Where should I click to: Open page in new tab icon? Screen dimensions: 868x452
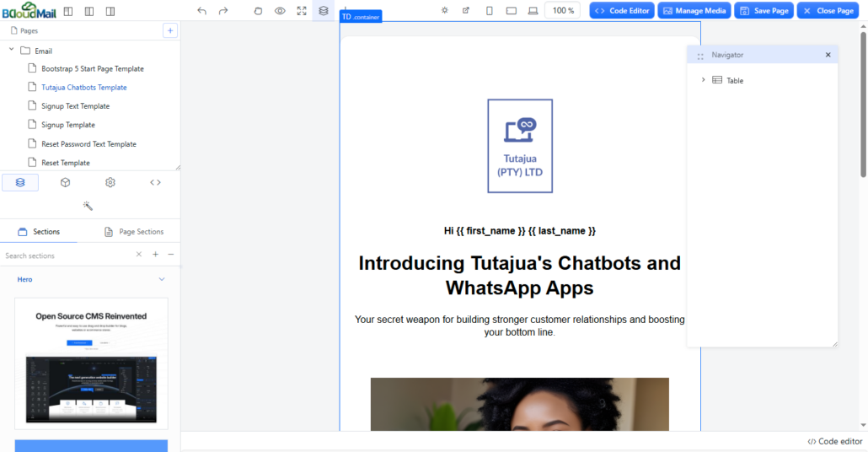[466, 10]
